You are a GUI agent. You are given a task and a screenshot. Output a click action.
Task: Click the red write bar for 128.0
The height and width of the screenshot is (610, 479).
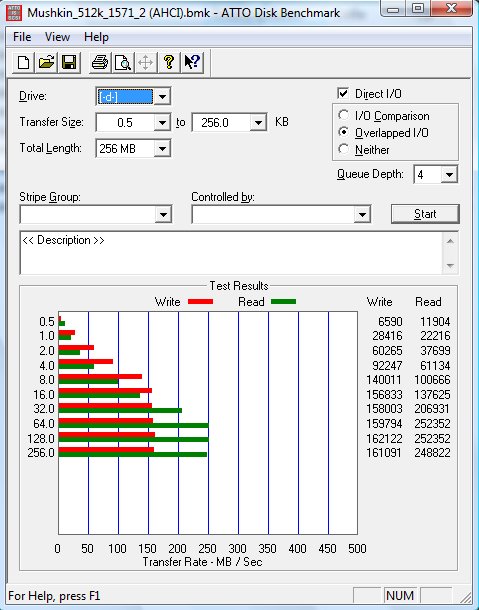coord(107,435)
